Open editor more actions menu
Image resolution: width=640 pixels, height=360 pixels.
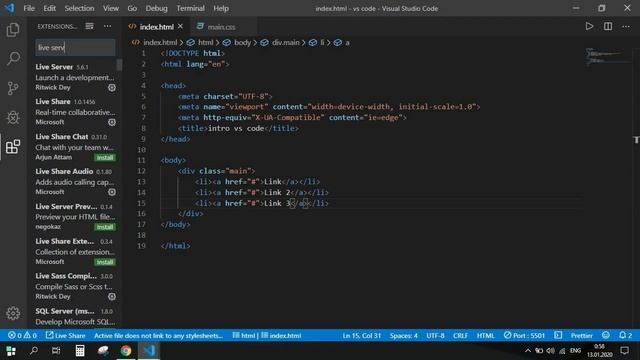click(626, 27)
